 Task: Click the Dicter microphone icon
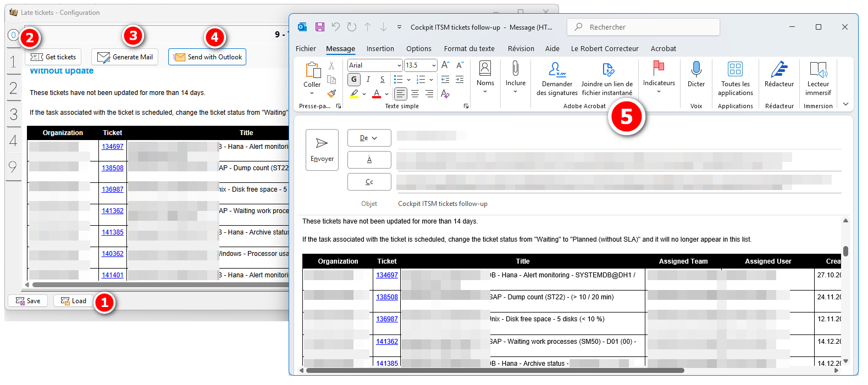coord(696,70)
